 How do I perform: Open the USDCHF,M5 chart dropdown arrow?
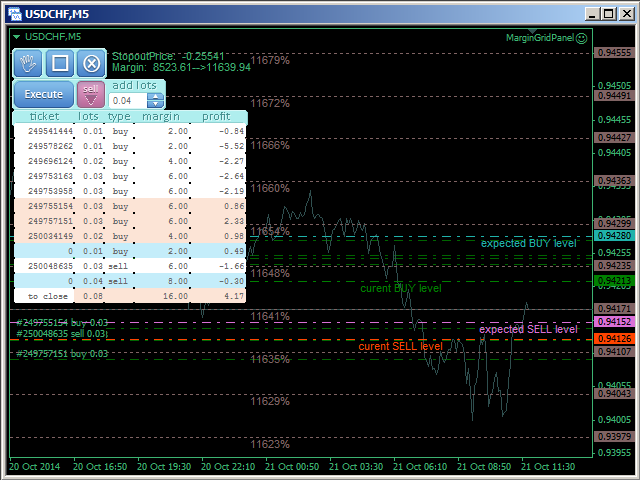(x=16, y=37)
